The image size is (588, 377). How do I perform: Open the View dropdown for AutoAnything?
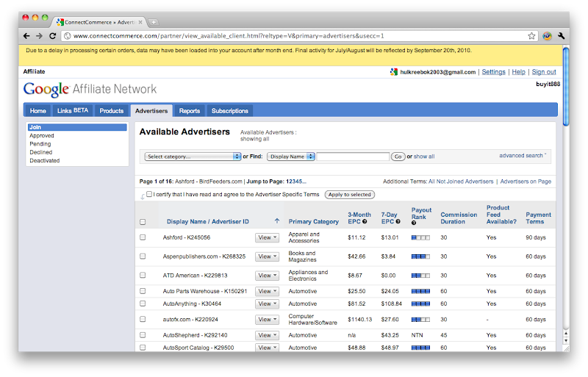[x=267, y=304]
